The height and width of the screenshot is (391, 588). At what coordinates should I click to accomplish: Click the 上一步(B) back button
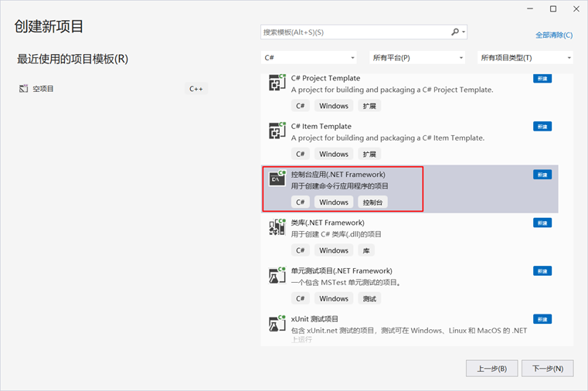(x=491, y=369)
